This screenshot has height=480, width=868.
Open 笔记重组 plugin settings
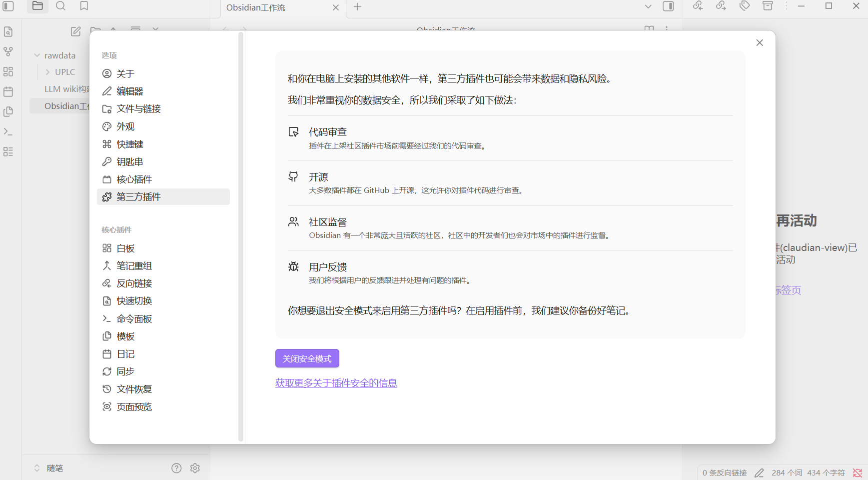coord(163,266)
